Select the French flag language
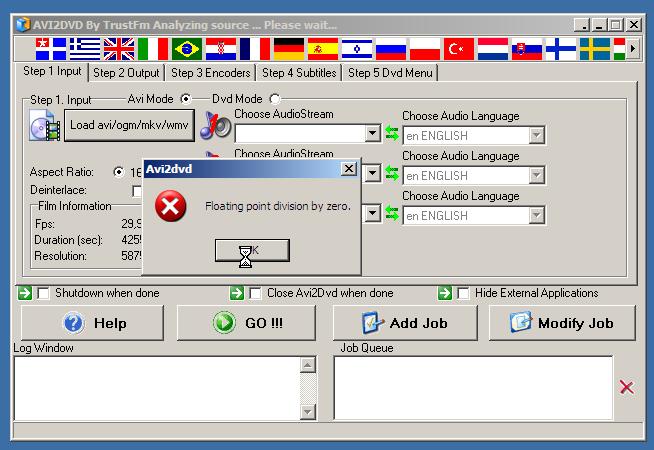Viewport: 654px width, 450px height. tap(255, 49)
